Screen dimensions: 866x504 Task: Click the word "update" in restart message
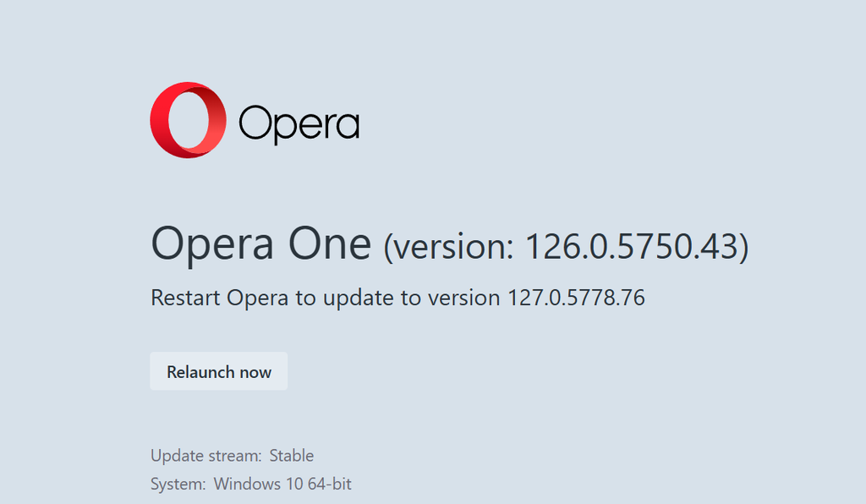click(x=332, y=298)
